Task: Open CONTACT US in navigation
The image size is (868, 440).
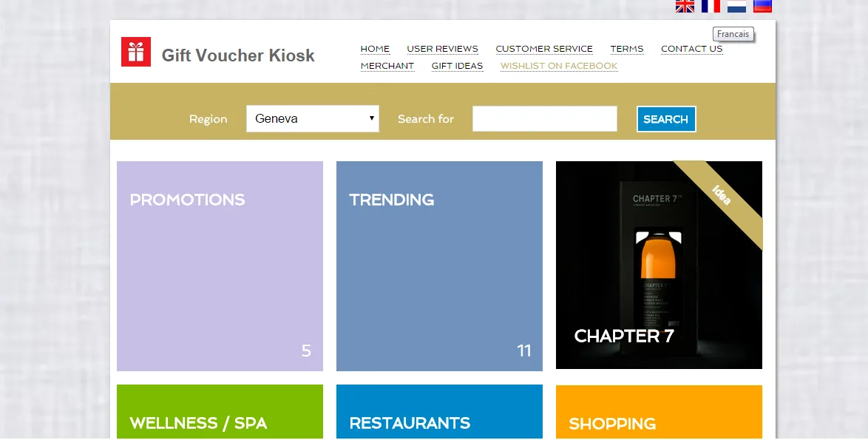Action: tap(691, 49)
